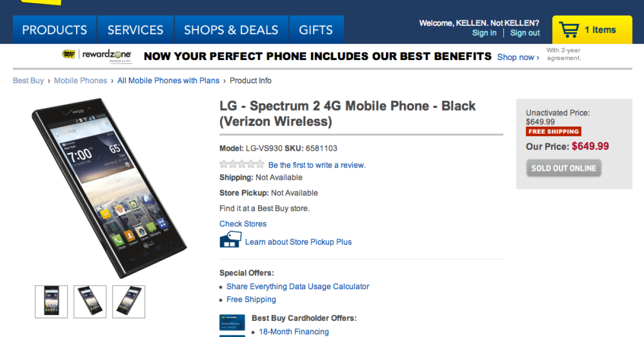
Task: Click the Best Buy credit card icon
Action: point(232,323)
